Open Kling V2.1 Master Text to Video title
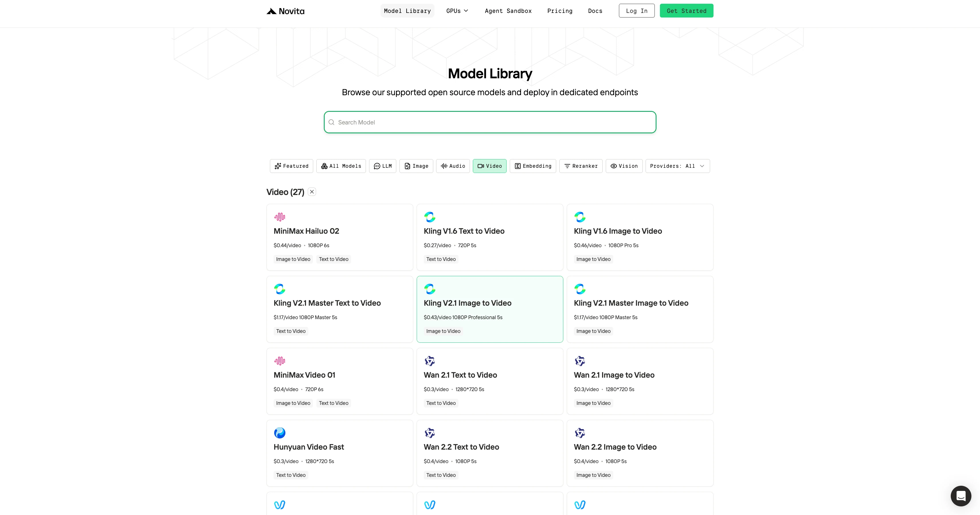 327,303
